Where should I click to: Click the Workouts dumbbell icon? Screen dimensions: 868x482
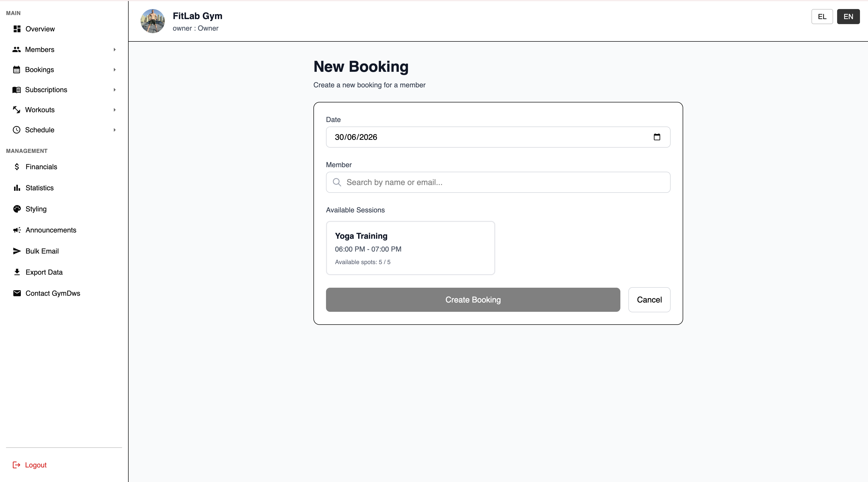[x=17, y=110]
